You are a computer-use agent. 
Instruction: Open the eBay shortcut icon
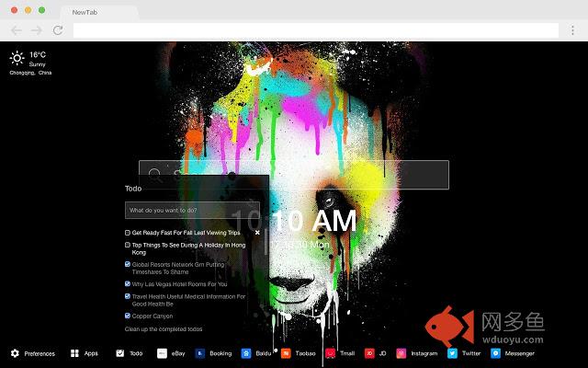[x=162, y=353]
